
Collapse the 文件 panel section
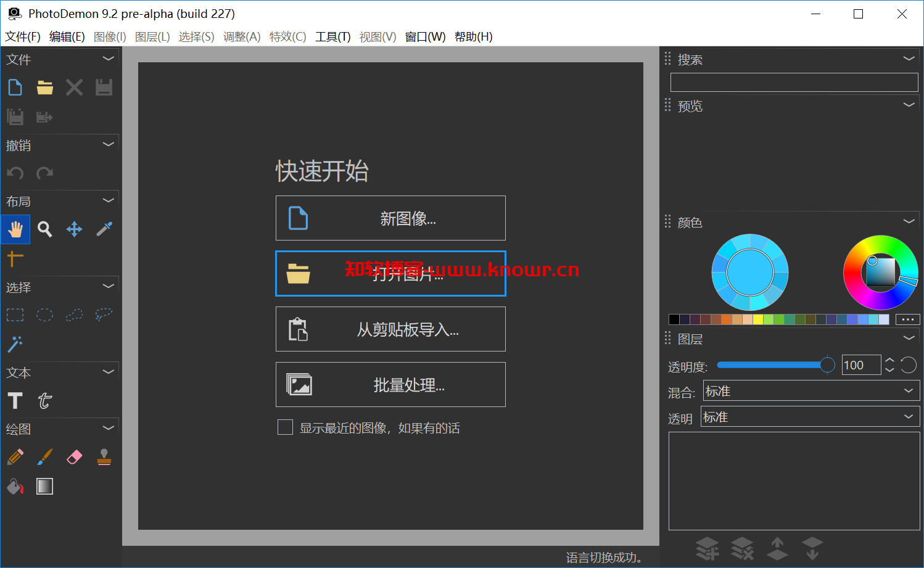pos(109,59)
